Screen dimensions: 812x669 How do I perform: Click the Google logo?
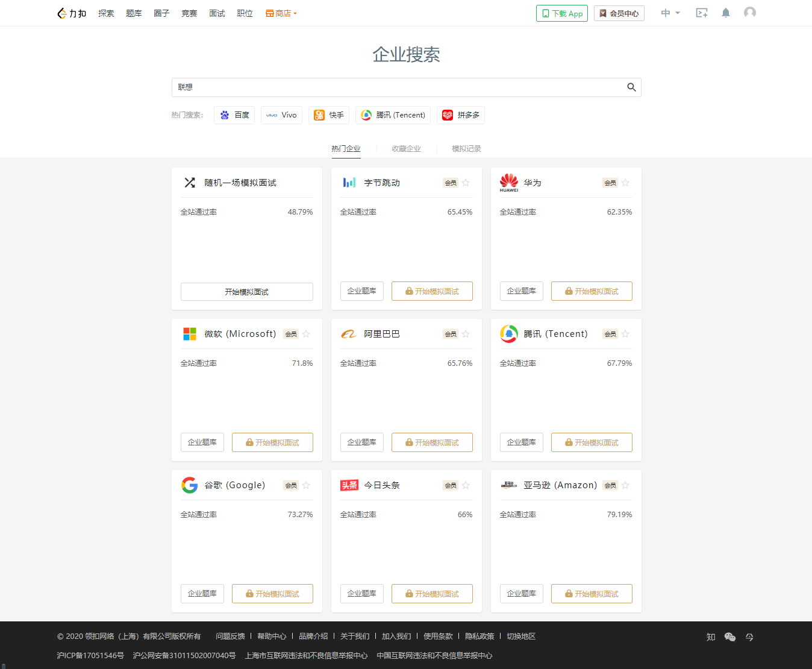point(190,485)
